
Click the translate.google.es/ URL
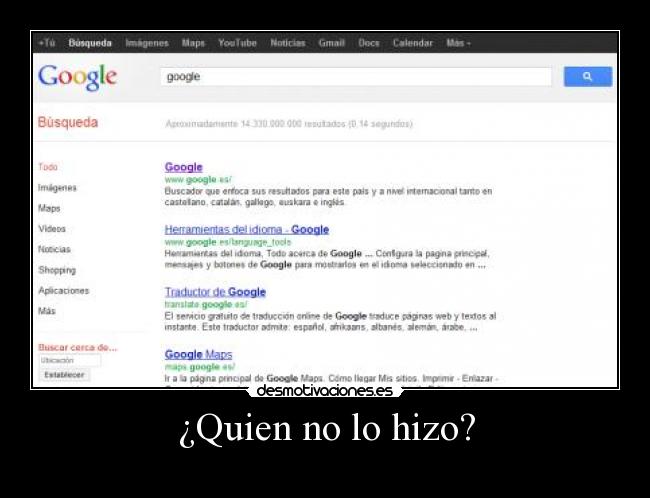[206, 304]
